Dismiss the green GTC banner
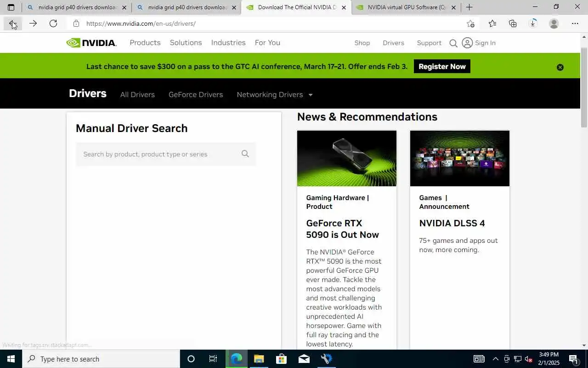The width and height of the screenshot is (588, 368). (560, 67)
